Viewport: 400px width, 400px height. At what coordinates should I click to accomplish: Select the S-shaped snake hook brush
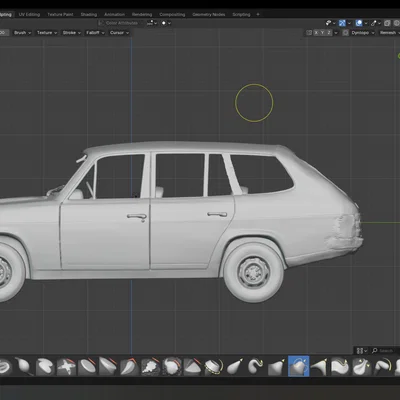(256, 366)
